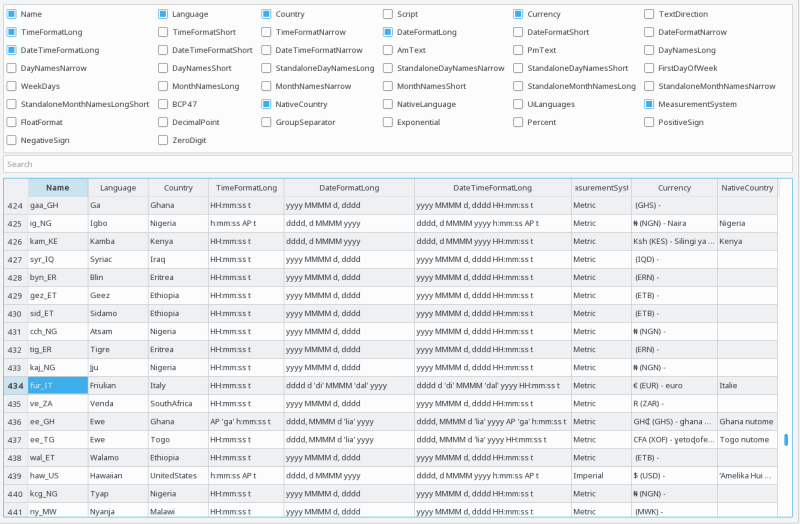
Task: Click the Ghana nutome cell
Action: tap(747, 421)
